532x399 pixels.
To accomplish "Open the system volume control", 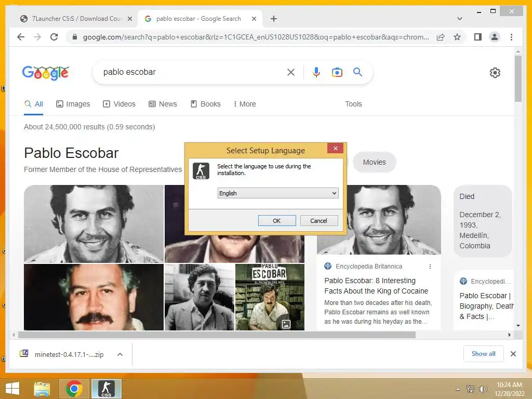I will (483, 389).
